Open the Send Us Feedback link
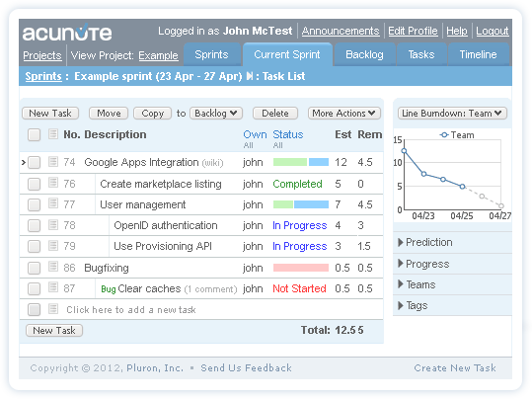This screenshot has width=532, height=400. (x=246, y=367)
